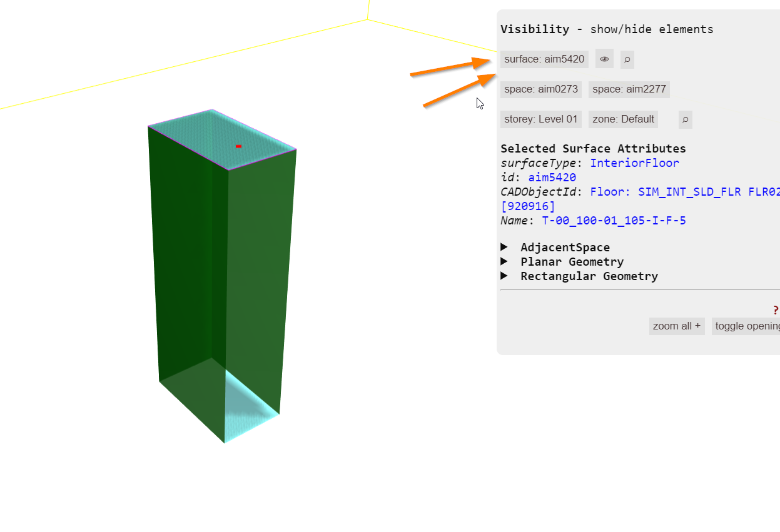Click the magnifier icon beside zone: Default
Screen dimensions: 780x532
click(x=686, y=119)
